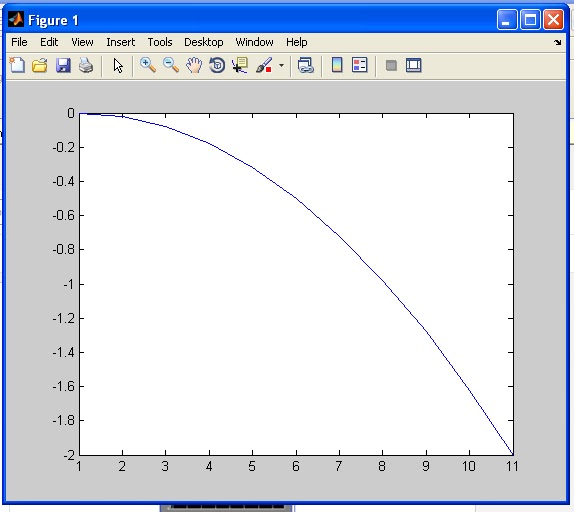This screenshot has width=574, height=512.
Task: Minimize the Figure 1 window
Action: coord(507,19)
